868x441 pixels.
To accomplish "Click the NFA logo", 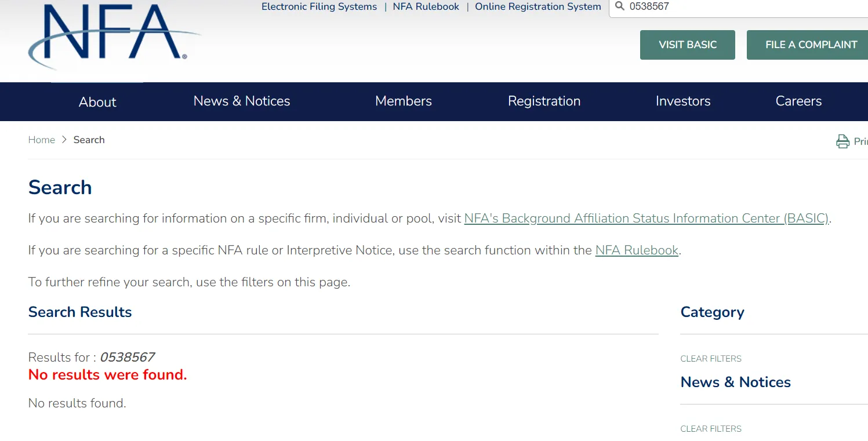I will pos(114,36).
